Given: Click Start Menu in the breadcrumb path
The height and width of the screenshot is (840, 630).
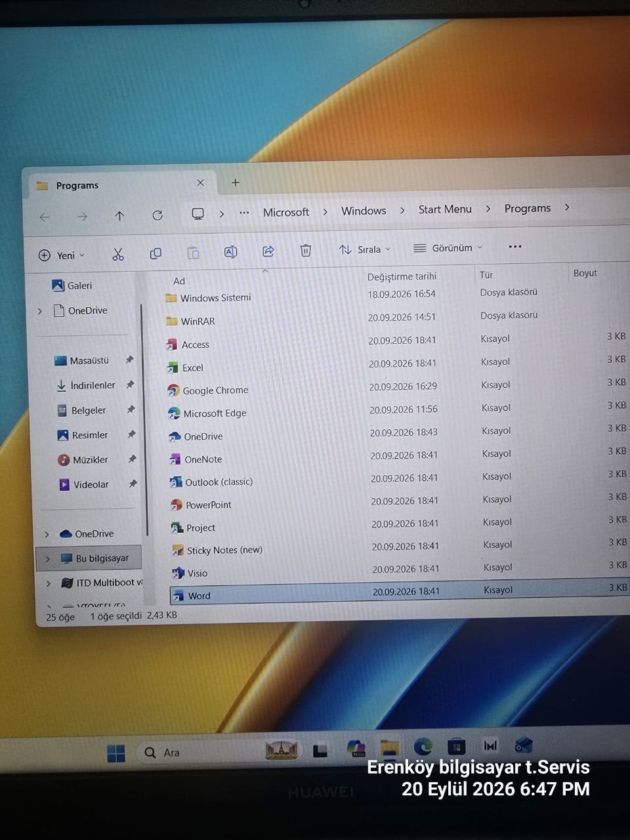Looking at the screenshot, I should coord(445,209).
